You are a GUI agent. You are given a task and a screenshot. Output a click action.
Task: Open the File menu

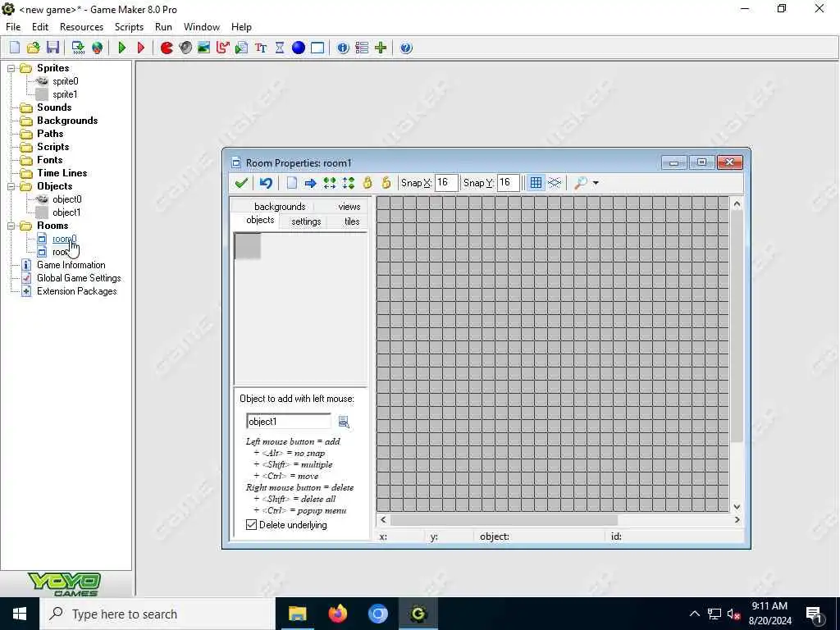[x=13, y=27]
